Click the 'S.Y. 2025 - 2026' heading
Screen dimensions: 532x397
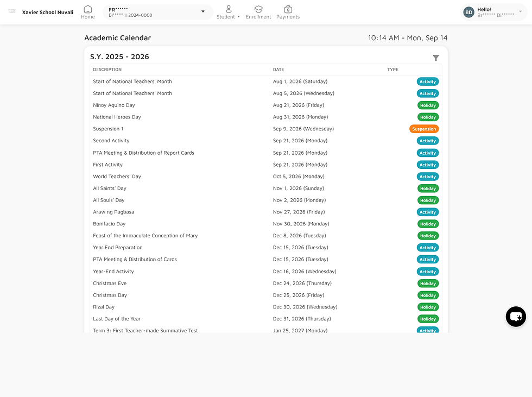[x=119, y=56]
